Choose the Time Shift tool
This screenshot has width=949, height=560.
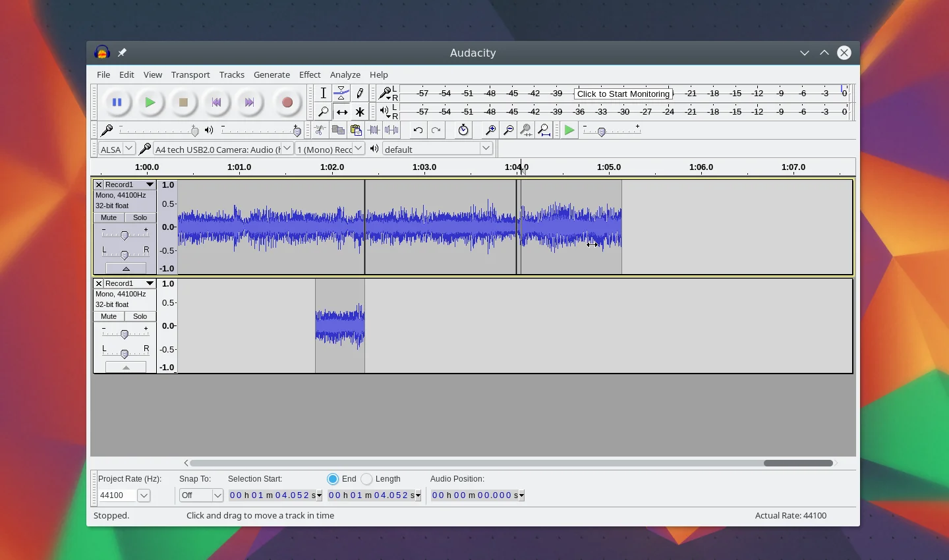tap(341, 112)
